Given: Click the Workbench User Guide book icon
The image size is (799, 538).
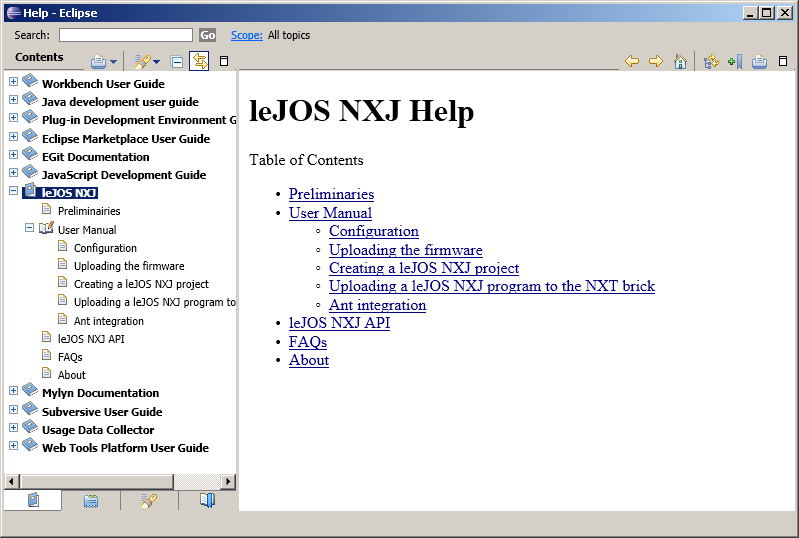Looking at the screenshot, I should (x=30, y=80).
